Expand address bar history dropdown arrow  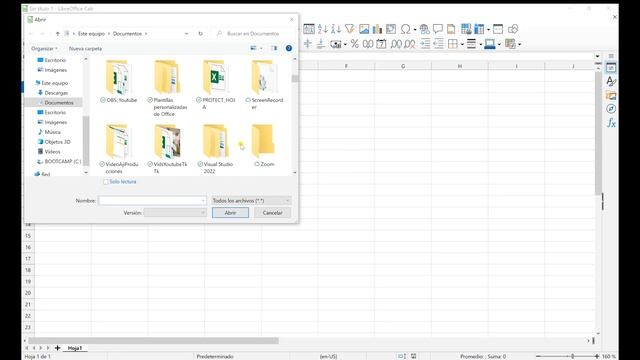(x=187, y=33)
